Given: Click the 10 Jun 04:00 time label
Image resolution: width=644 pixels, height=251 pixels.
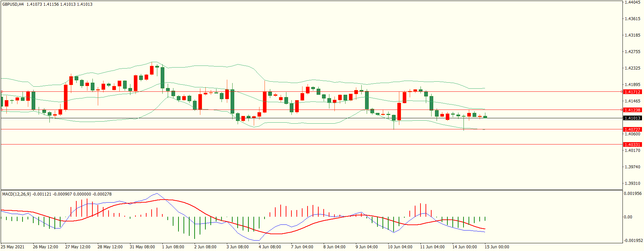Looking at the screenshot, I should [x=400, y=247].
